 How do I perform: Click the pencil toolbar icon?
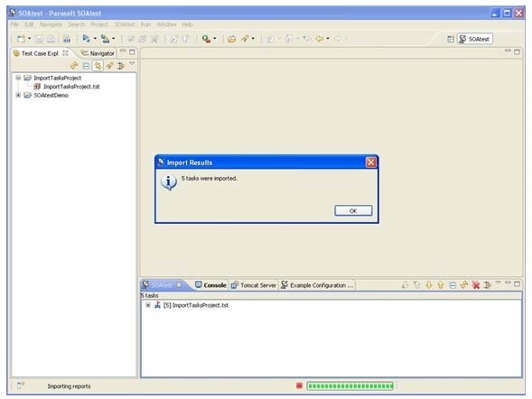[245, 39]
